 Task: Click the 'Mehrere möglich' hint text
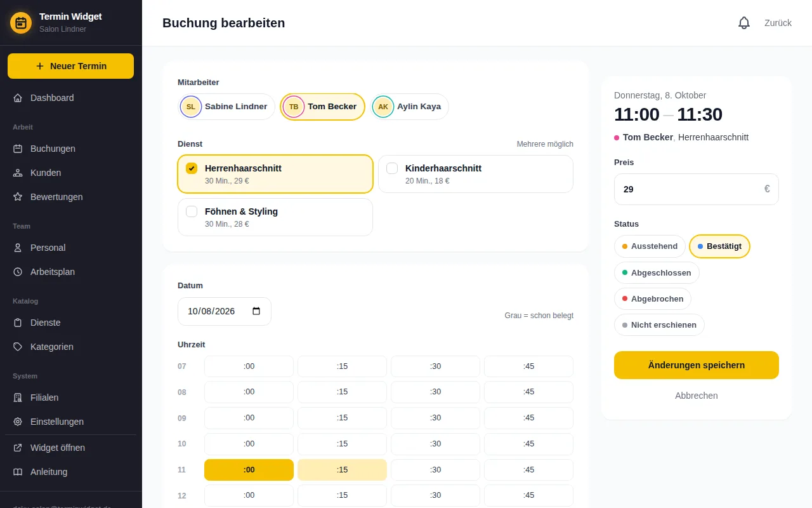(545, 144)
